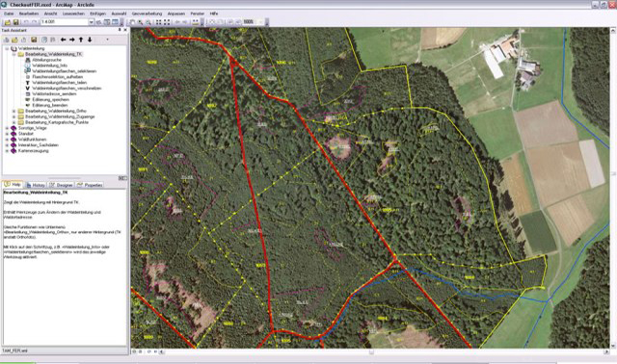Open the Properties tab

[x=90, y=185]
